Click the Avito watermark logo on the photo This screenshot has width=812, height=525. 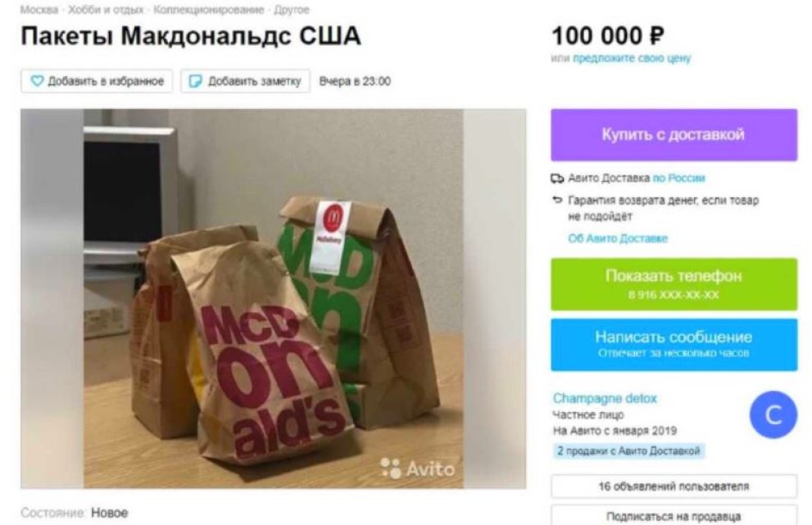(417, 468)
